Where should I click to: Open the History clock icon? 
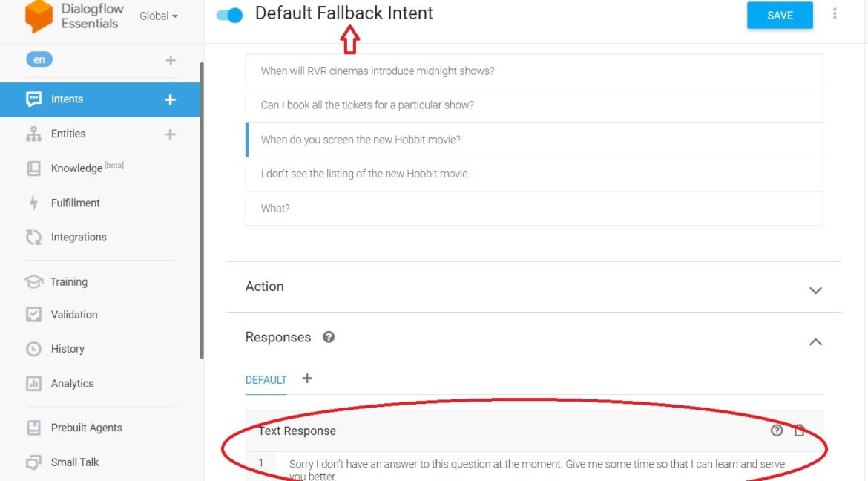pyautogui.click(x=33, y=348)
